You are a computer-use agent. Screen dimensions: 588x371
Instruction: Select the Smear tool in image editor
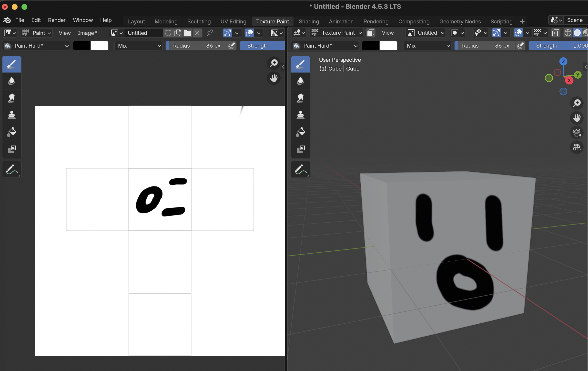tap(11, 98)
